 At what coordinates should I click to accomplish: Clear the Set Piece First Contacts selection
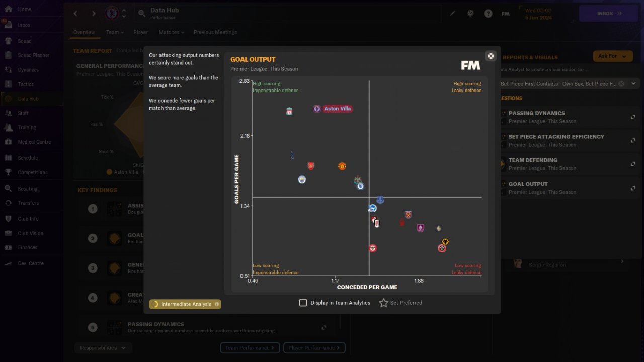[x=621, y=84]
